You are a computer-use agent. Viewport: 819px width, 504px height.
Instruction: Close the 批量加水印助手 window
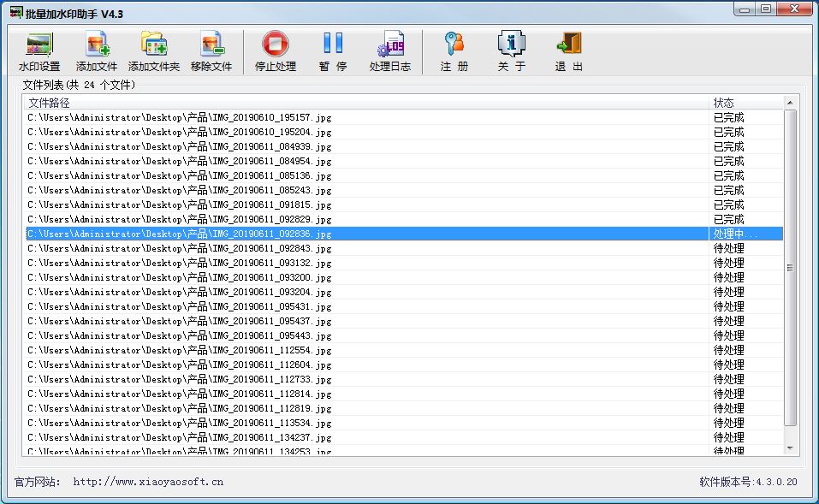coord(794,9)
